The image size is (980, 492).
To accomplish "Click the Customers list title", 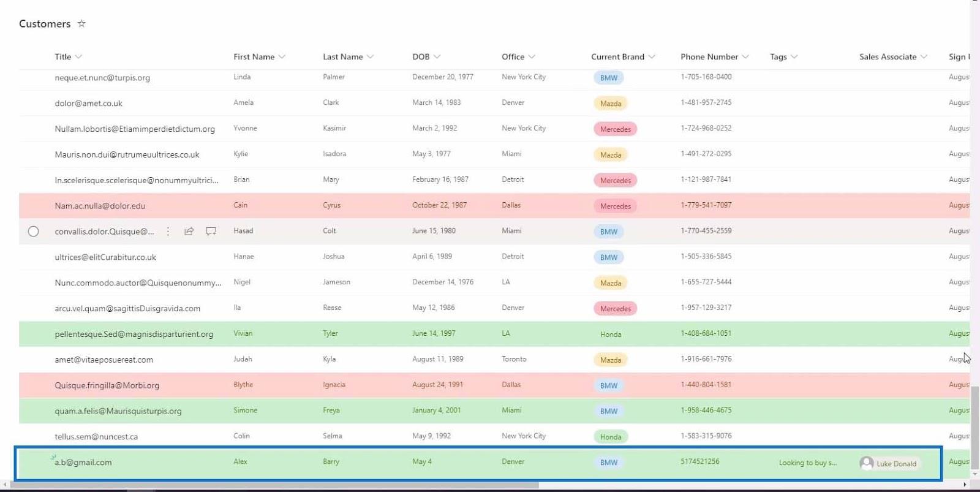I will point(45,23).
